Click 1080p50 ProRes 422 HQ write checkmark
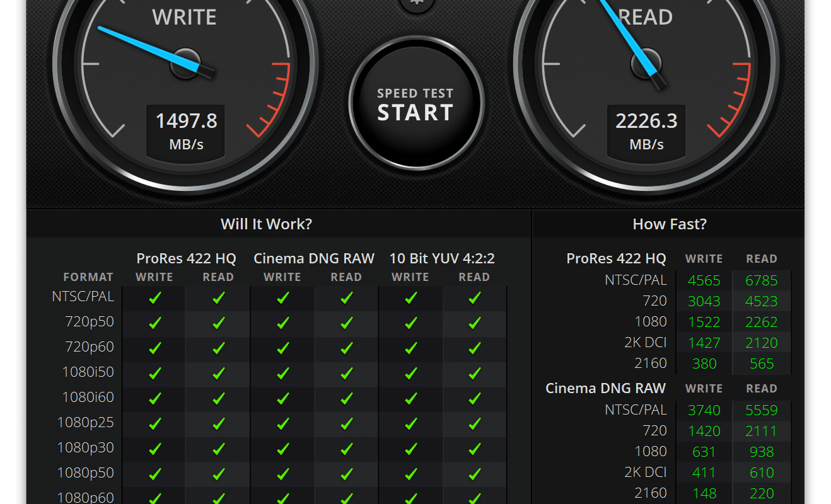Viewport: 831px width, 504px height. click(x=154, y=474)
